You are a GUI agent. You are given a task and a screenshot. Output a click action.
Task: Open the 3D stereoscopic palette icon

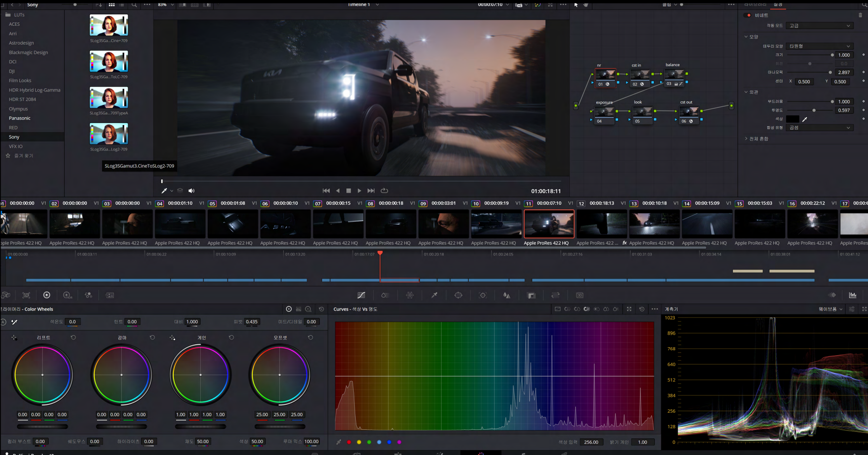580,295
